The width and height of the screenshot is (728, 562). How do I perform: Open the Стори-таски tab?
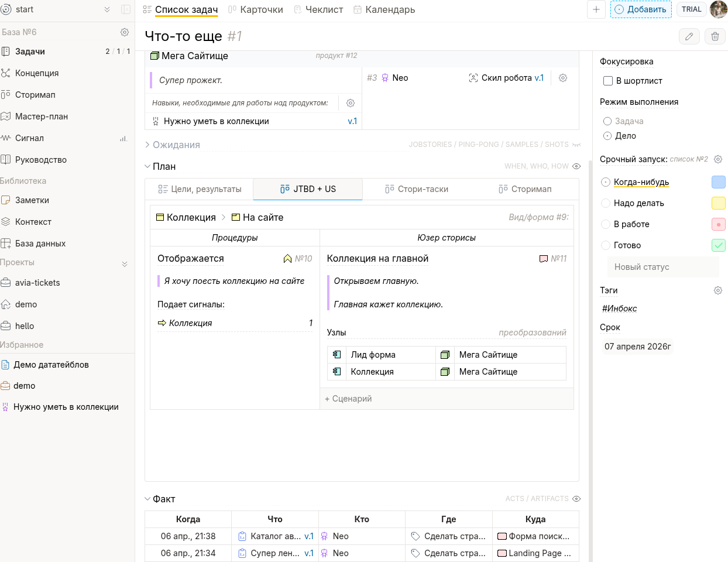coord(417,189)
